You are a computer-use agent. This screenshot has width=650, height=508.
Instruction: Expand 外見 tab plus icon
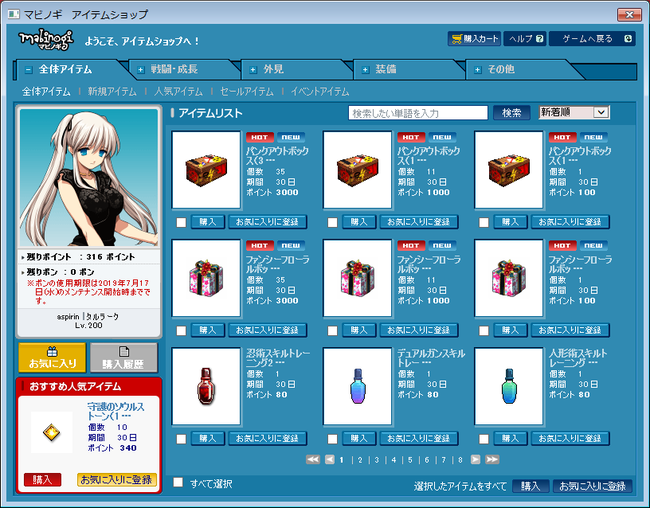pos(253,70)
